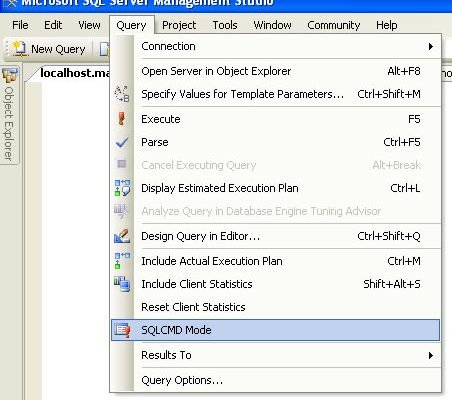Open the View menu
Image resolution: width=452 pixels, height=400 pixels.
pyautogui.click(x=89, y=25)
